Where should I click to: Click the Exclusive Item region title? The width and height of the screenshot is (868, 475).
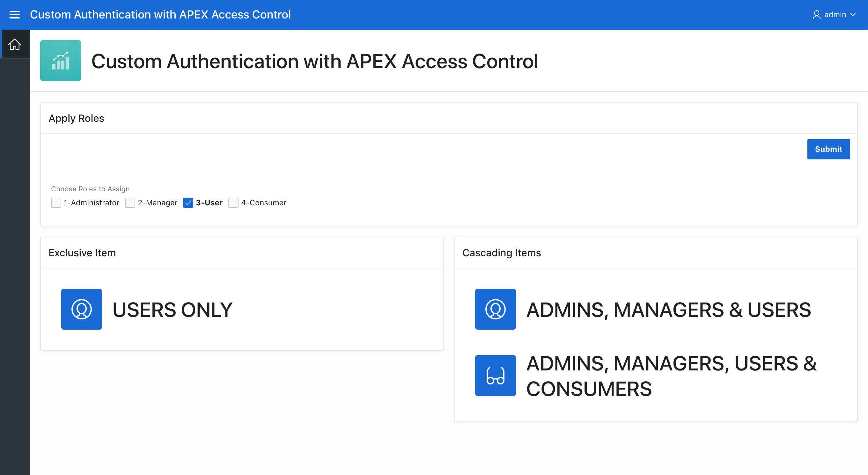pos(82,253)
